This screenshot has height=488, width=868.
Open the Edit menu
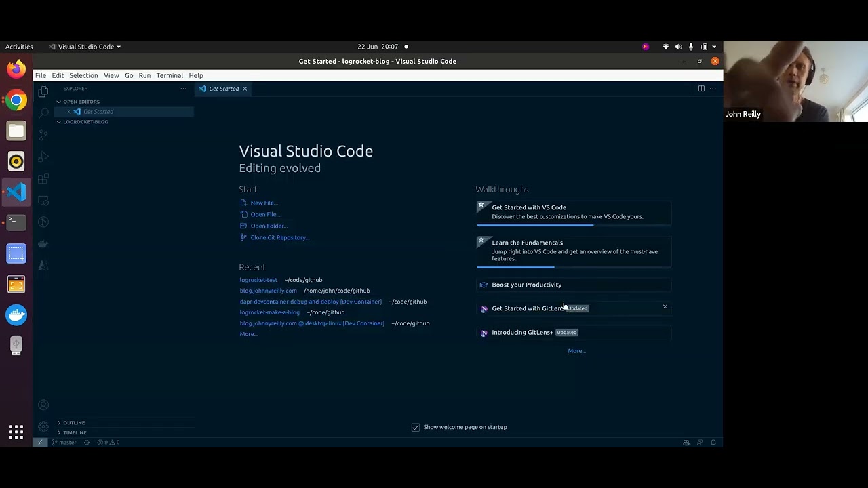coord(58,75)
